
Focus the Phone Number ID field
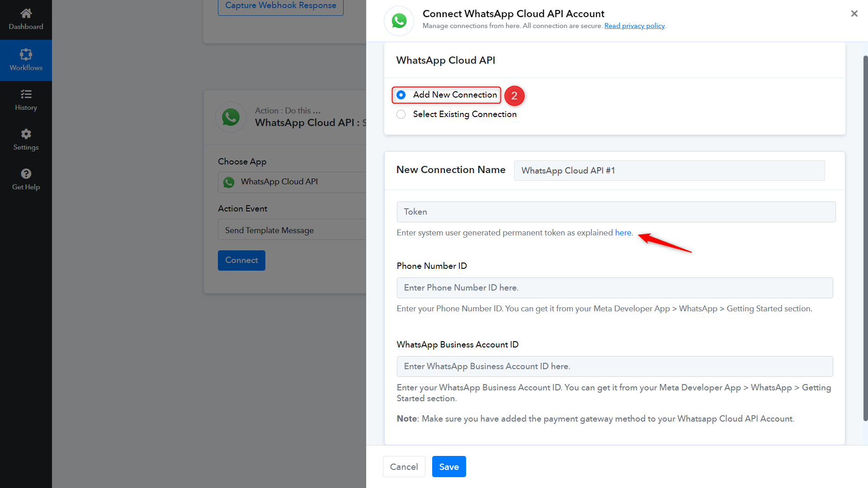coord(615,288)
